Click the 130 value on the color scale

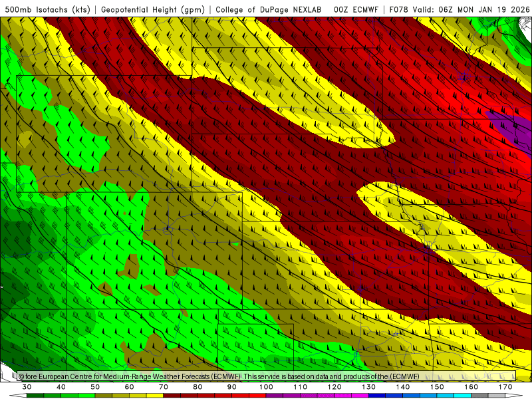pos(368,387)
